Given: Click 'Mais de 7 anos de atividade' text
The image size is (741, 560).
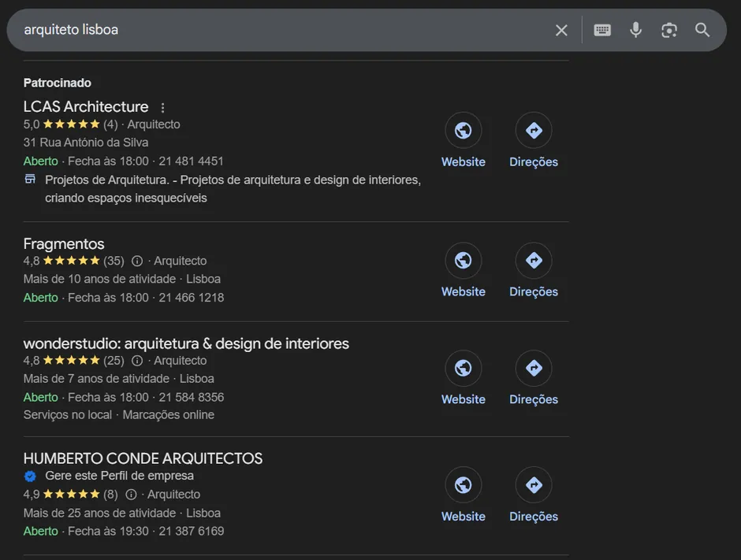Looking at the screenshot, I should click(96, 379).
